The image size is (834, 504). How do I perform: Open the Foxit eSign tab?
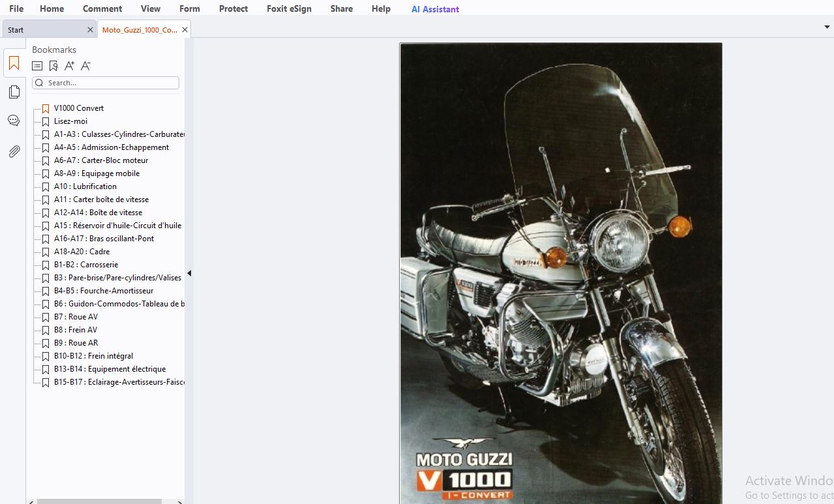pyautogui.click(x=289, y=8)
